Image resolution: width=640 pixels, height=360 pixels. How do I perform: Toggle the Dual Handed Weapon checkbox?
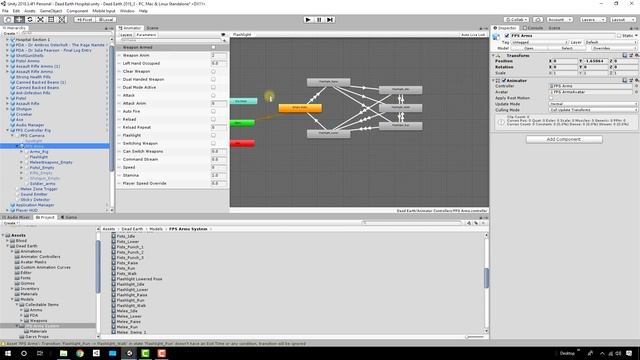click(x=213, y=79)
